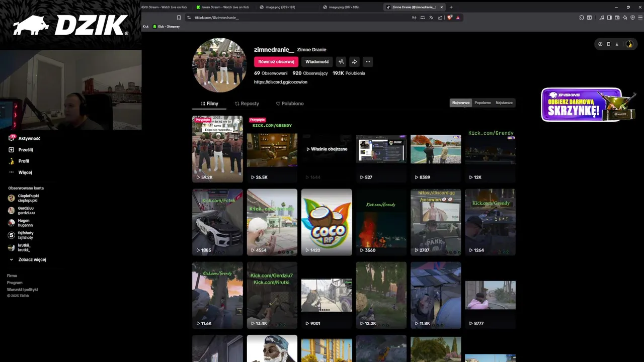The height and width of the screenshot is (362, 644).
Task: Open the Prześlij upload icon
Action: 12,149
